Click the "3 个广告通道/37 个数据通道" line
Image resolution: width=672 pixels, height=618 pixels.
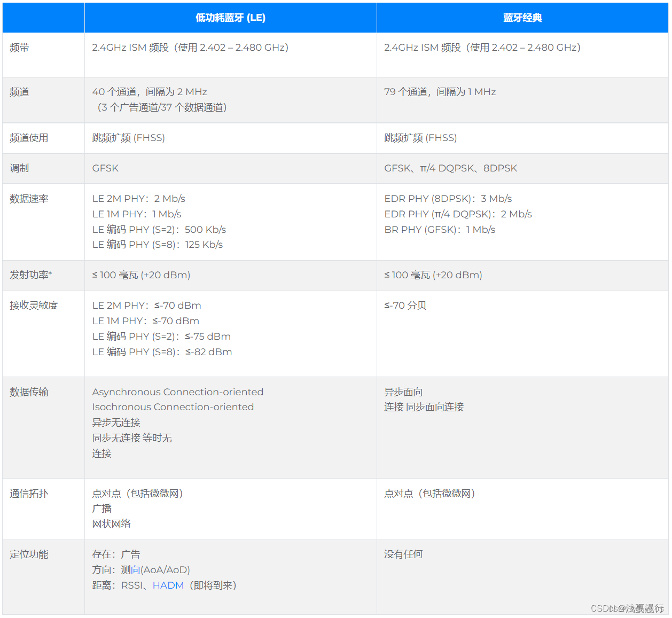point(162,107)
